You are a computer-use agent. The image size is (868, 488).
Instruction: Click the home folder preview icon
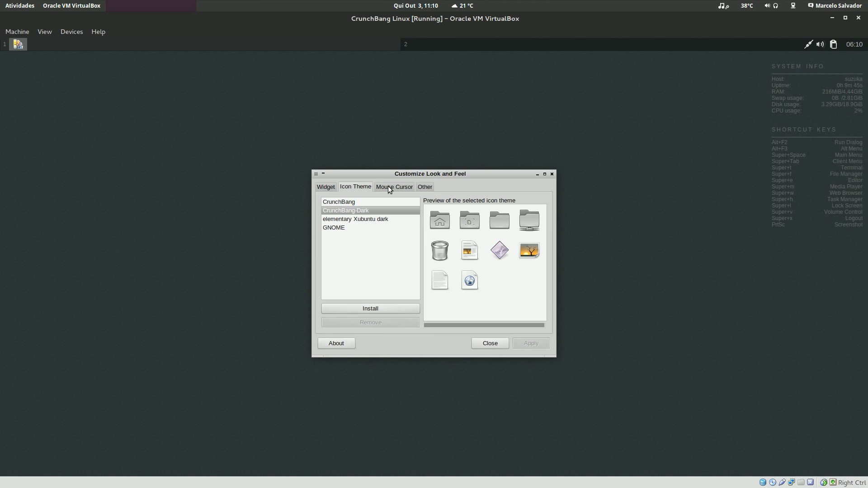[x=439, y=220]
